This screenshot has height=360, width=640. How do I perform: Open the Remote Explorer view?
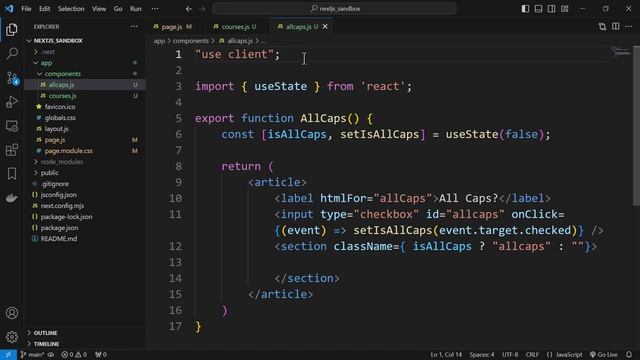[x=12, y=126]
